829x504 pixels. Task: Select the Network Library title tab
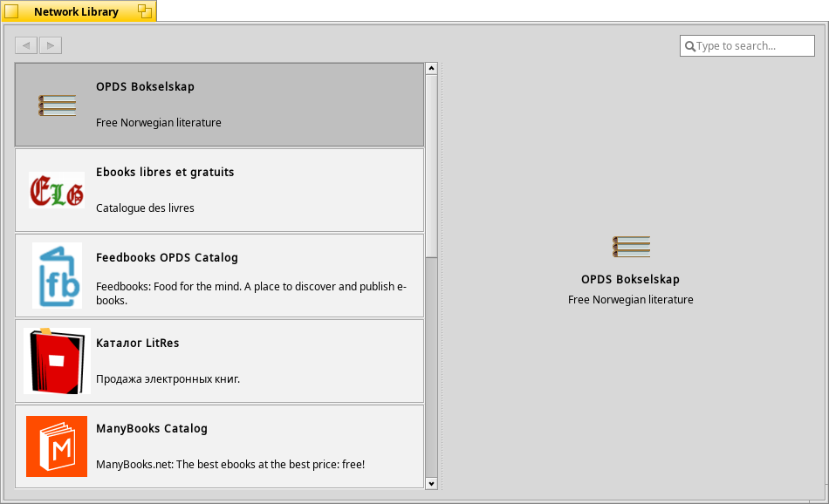click(x=79, y=11)
